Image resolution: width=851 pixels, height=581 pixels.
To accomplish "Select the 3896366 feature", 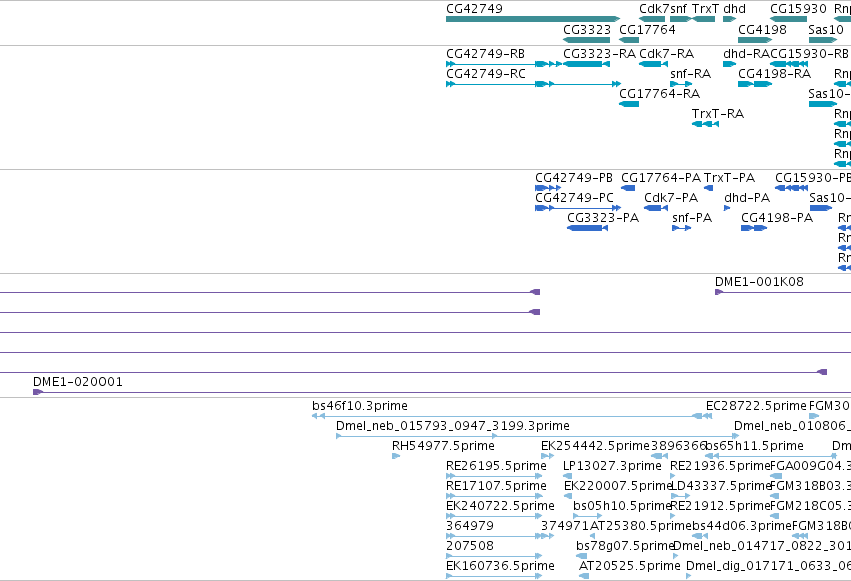I will [x=659, y=456].
